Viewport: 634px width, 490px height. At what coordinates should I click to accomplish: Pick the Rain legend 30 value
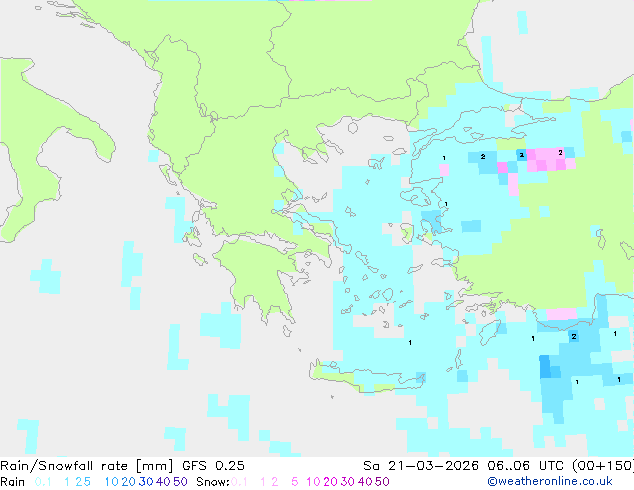[146, 482]
